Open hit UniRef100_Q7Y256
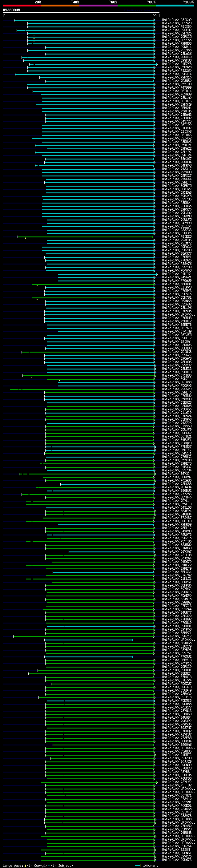 coord(177,494)
